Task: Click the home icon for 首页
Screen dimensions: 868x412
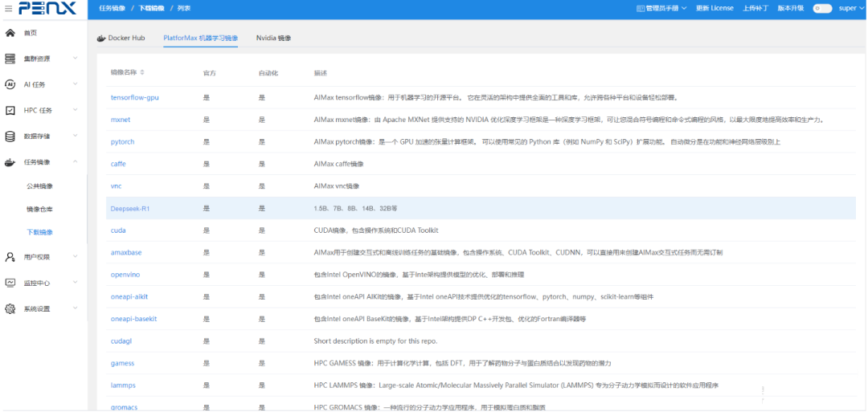Action: point(10,33)
